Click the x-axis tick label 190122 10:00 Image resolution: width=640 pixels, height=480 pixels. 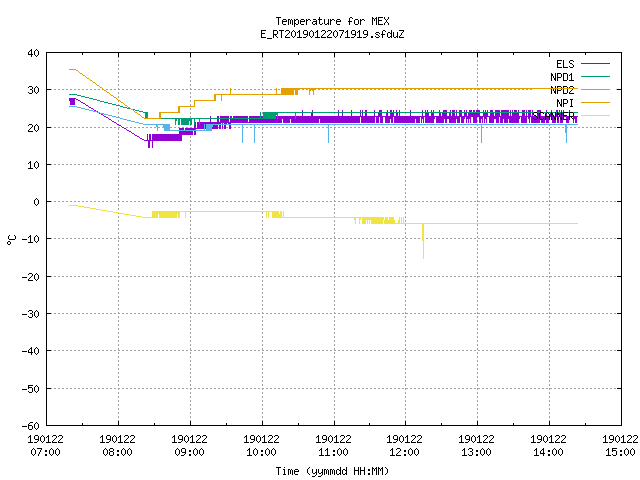pos(261,446)
